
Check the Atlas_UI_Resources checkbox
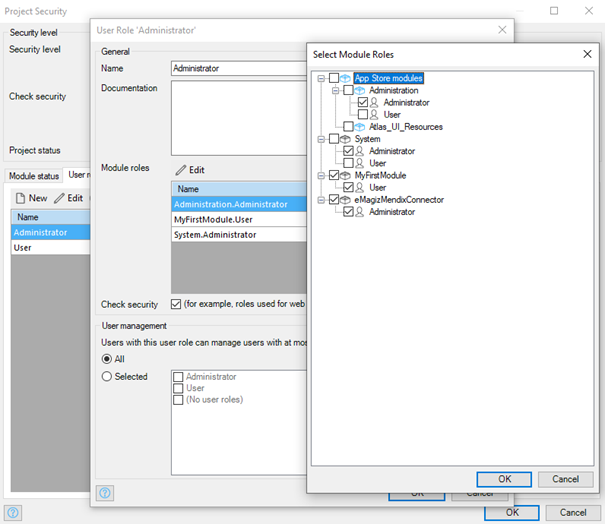[x=348, y=127]
